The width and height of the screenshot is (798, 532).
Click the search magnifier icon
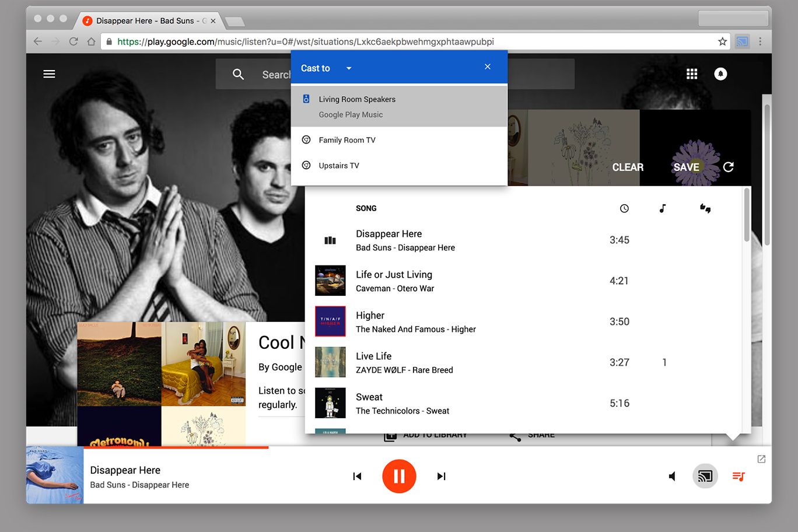coord(238,74)
